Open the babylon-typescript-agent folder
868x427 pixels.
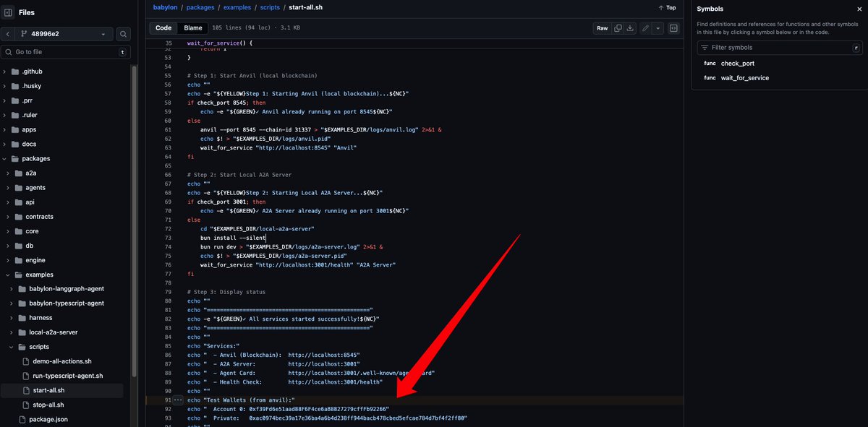tap(65, 303)
